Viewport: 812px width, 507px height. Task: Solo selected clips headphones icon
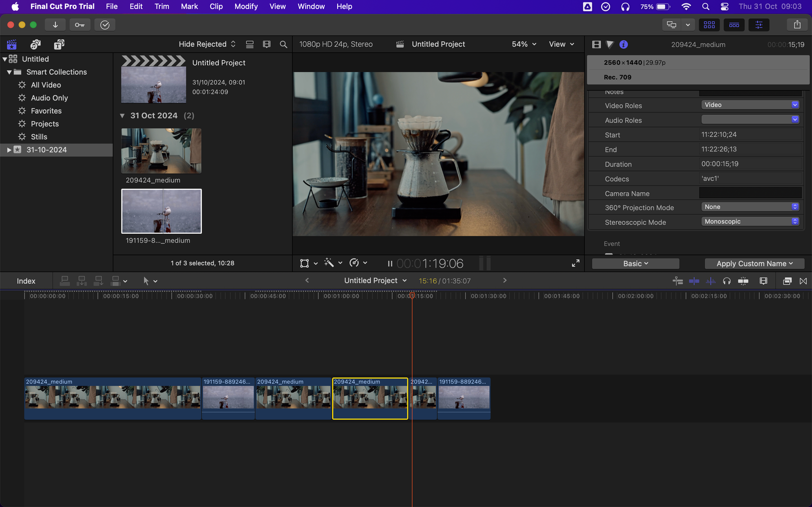[x=727, y=281]
